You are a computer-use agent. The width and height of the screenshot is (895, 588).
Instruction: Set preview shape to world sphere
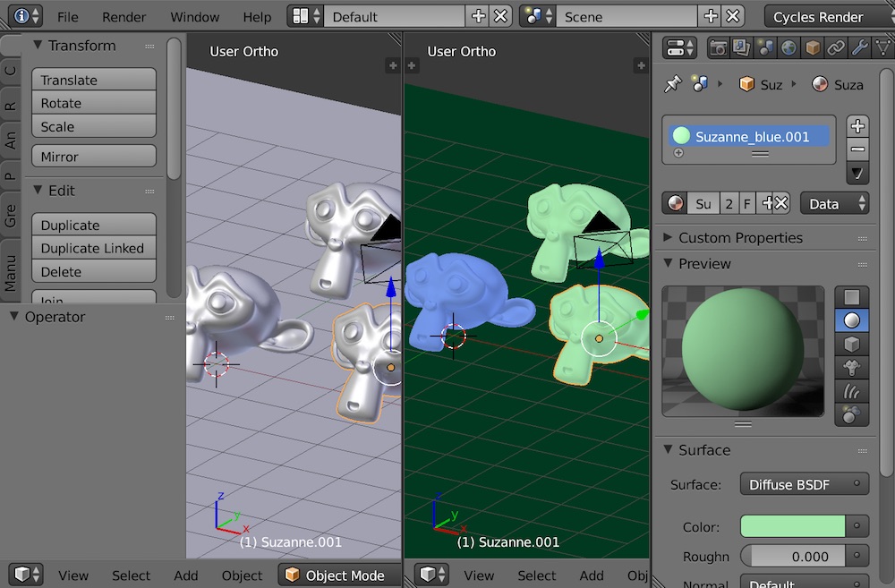(x=852, y=414)
